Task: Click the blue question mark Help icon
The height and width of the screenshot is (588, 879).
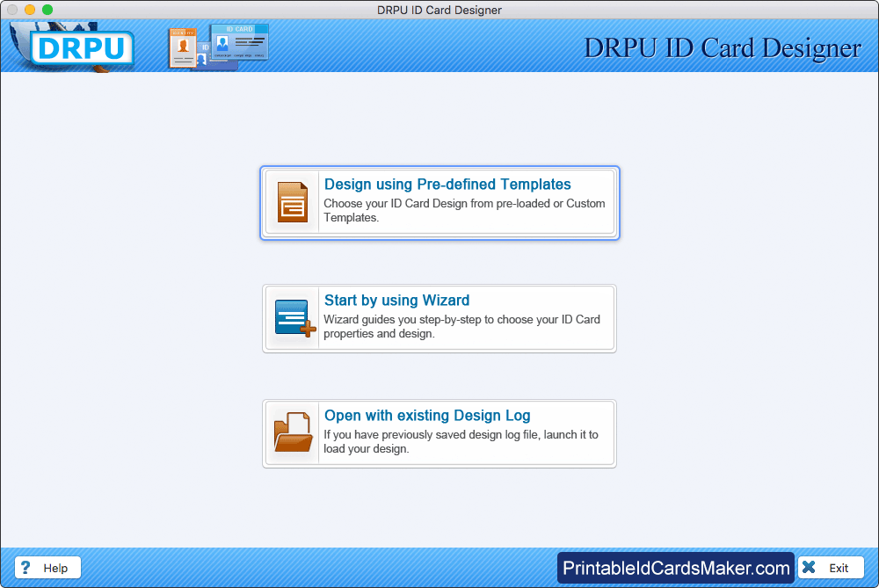Action: click(x=25, y=567)
